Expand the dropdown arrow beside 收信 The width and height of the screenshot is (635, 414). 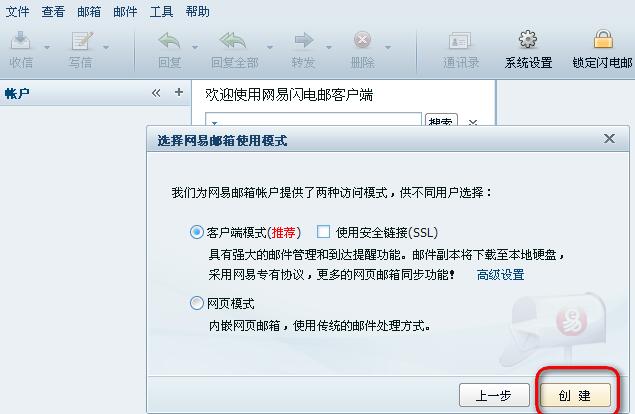tap(47, 47)
